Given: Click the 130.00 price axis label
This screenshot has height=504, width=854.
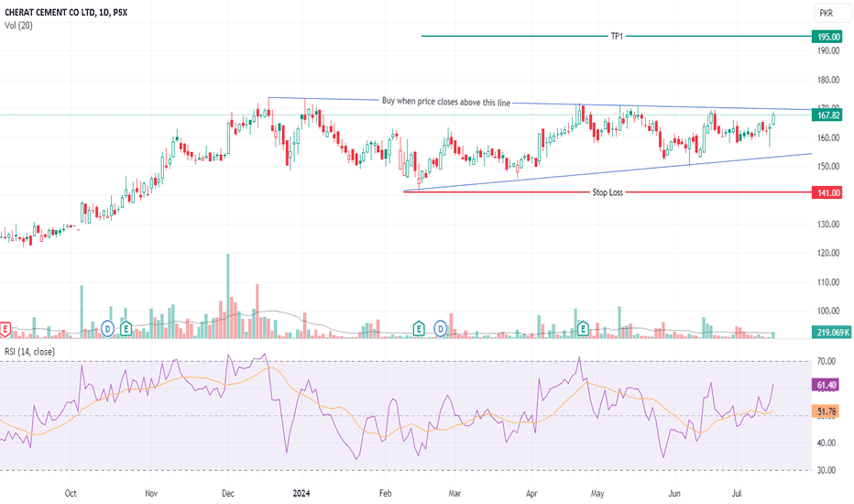Looking at the screenshot, I should 828,224.
